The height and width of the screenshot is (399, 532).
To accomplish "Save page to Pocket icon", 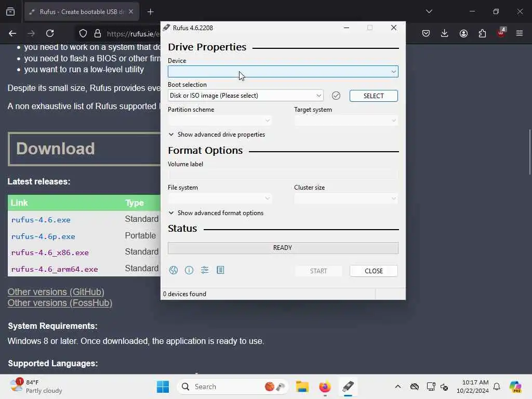I will [426, 33].
